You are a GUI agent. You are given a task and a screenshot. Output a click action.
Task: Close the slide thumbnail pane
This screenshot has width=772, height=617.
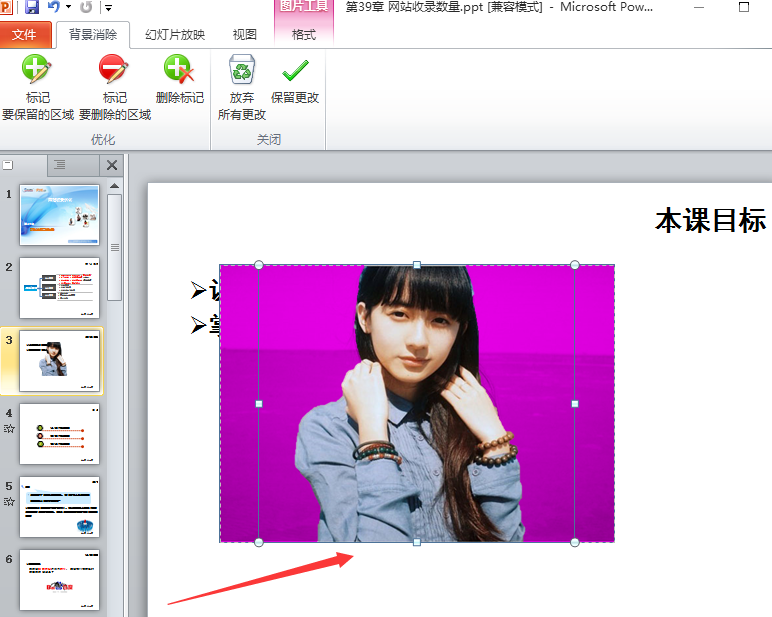pyautogui.click(x=112, y=165)
